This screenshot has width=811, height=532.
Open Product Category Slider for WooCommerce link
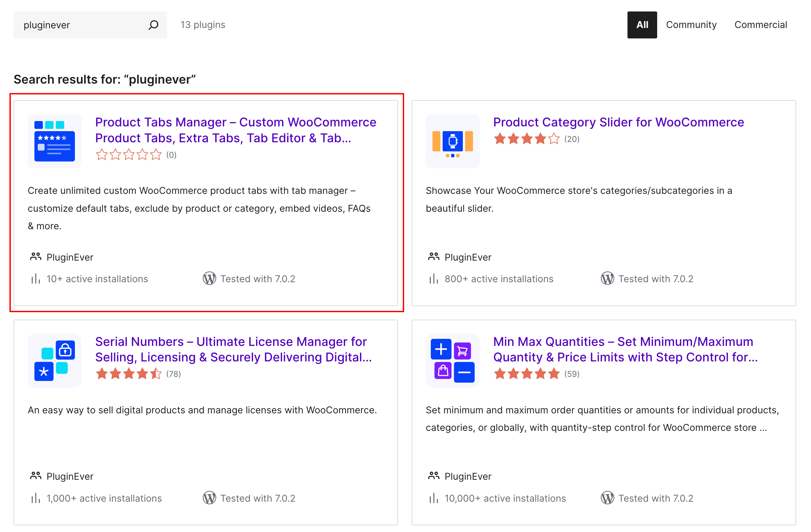click(x=618, y=122)
